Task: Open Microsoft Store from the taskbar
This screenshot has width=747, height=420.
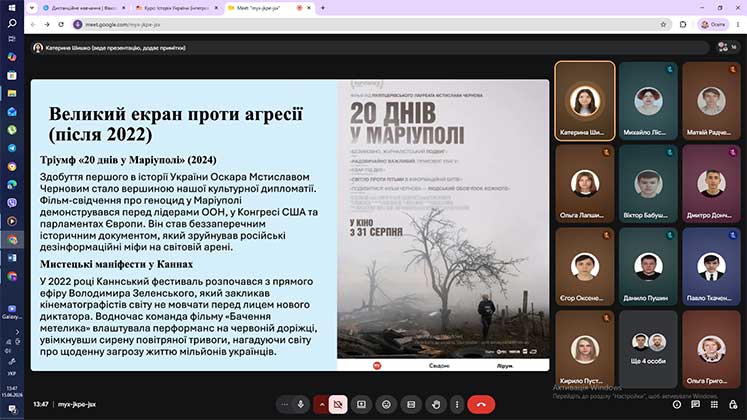Action: tap(12, 75)
